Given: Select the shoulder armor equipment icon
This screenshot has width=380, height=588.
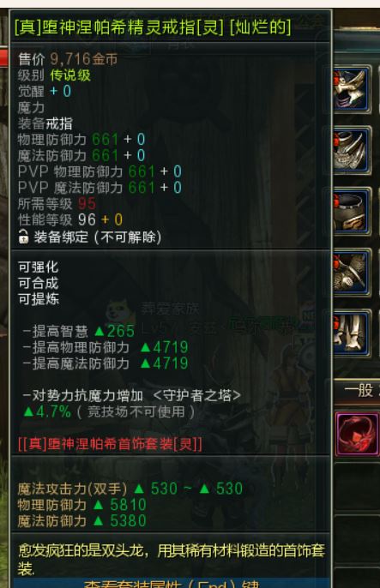Looking at the screenshot, I should coord(350,150).
